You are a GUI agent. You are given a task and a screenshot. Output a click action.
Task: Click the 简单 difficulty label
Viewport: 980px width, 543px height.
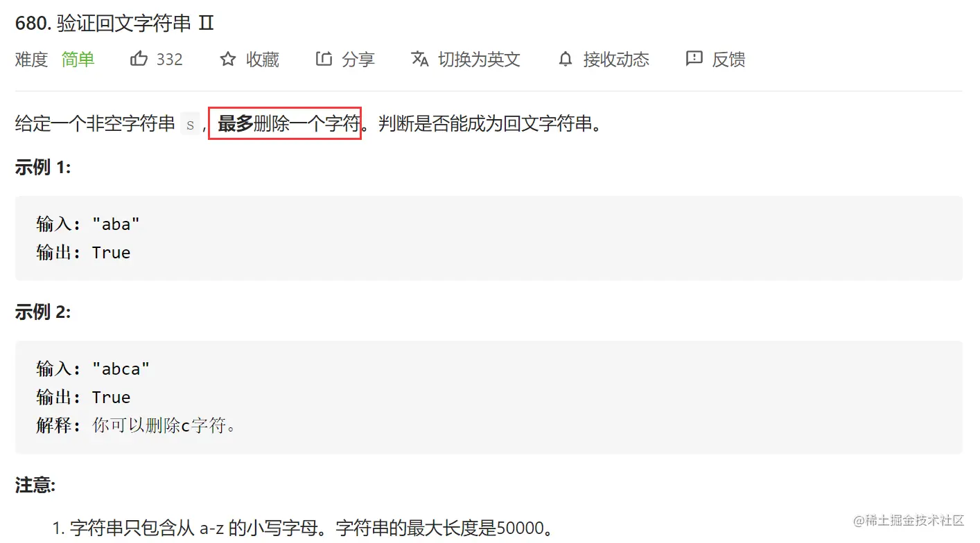78,60
